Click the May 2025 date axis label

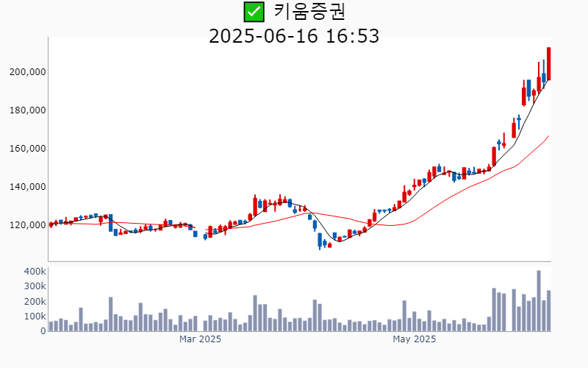click(x=415, y=339)
